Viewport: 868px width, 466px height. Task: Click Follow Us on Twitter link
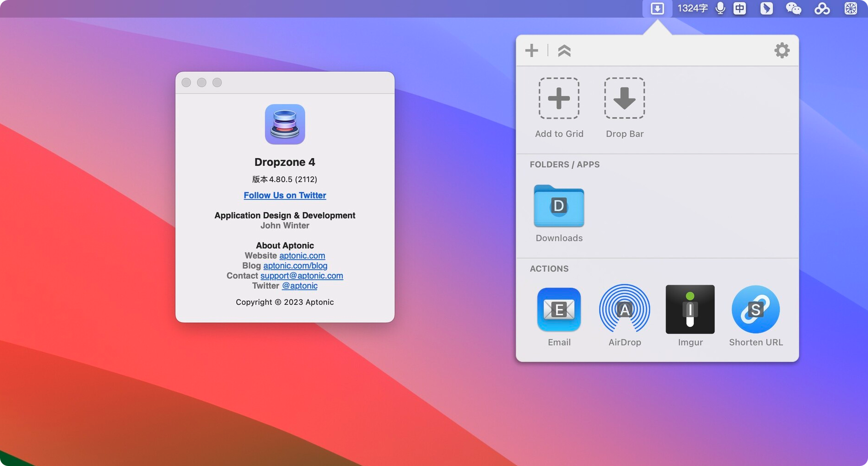click(285, 195)
